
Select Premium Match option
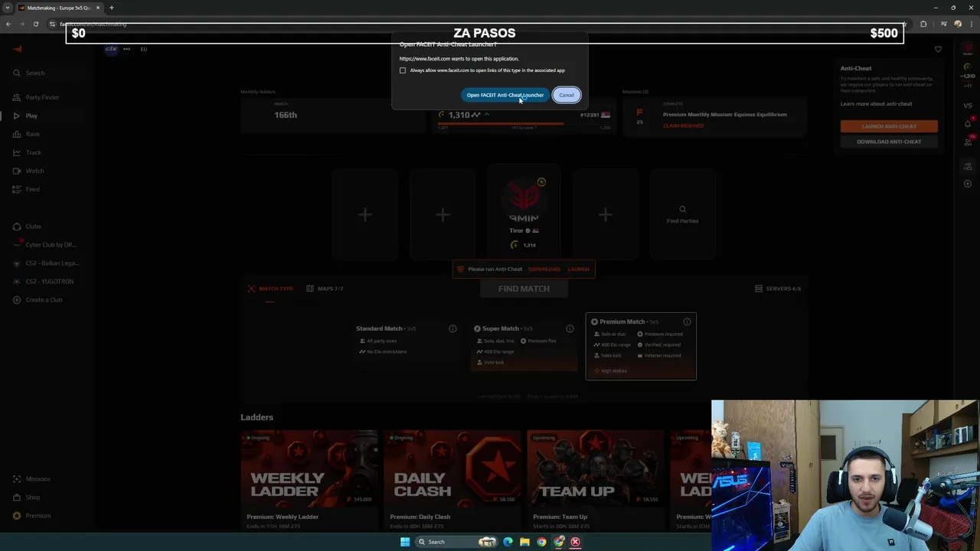641,347
